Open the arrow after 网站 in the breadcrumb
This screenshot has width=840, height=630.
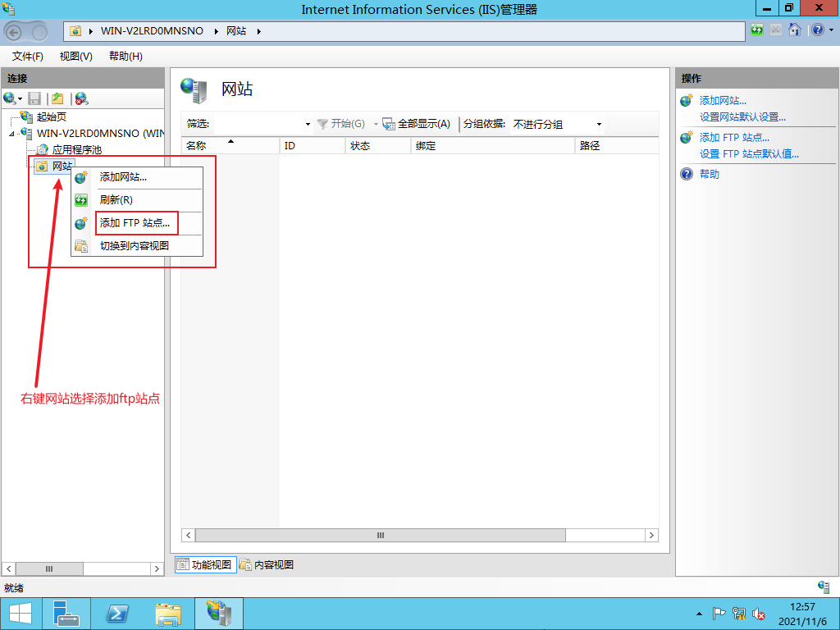pyautogui.click(x=258, y=31)
